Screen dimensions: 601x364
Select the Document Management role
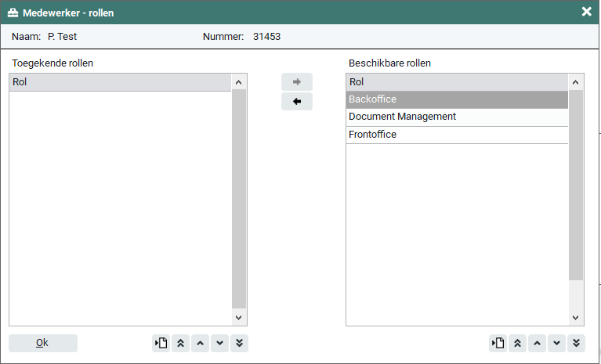click(456, 117)
